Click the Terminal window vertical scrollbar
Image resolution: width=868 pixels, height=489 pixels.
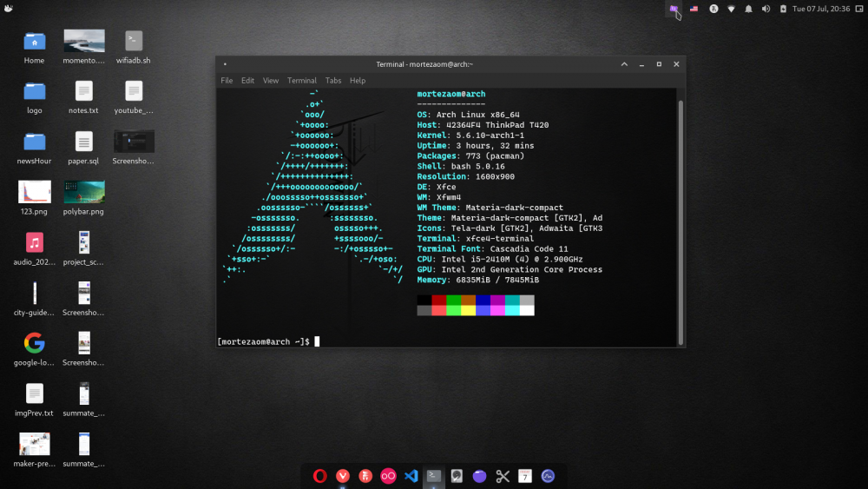click(x=681, y=221)
